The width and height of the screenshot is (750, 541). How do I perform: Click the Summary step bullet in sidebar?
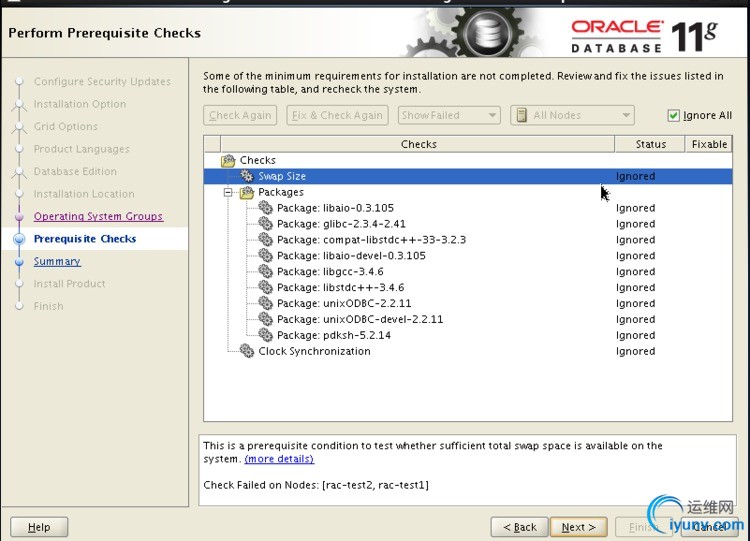tap(19, 262)
